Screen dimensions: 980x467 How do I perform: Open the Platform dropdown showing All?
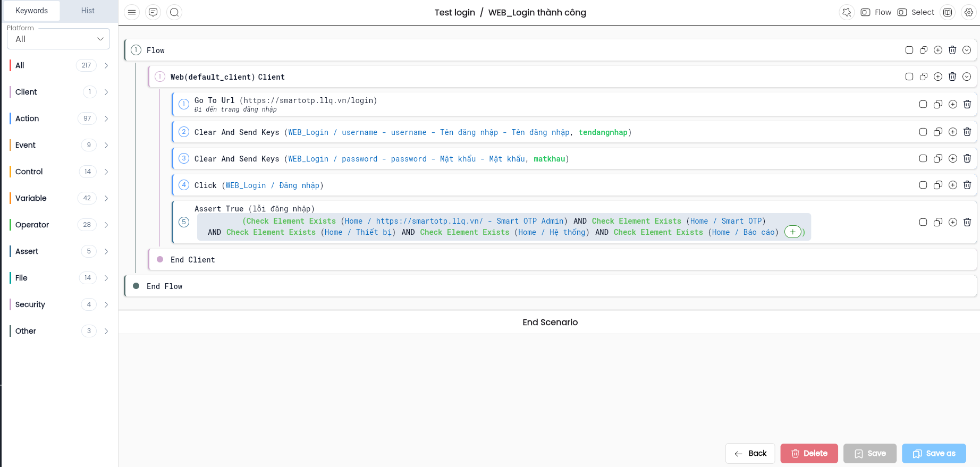pyautogui.click(x=58, y=39)
